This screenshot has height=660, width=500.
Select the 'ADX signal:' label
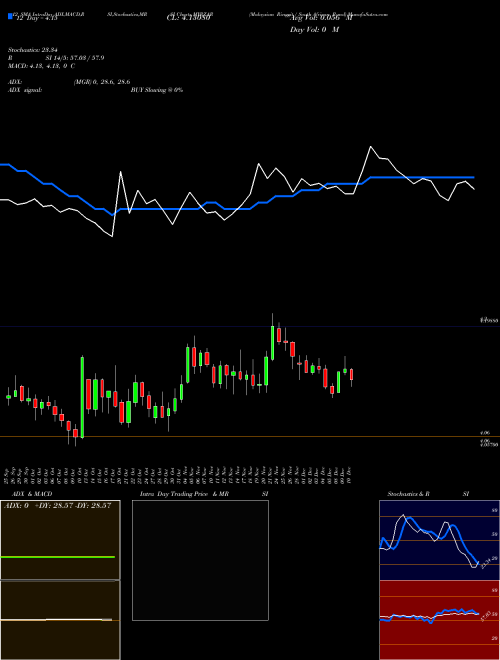click(x=24, y=90)
